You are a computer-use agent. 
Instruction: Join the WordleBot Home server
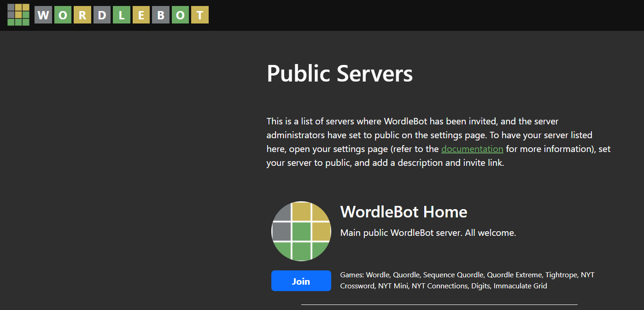(301, 281)
